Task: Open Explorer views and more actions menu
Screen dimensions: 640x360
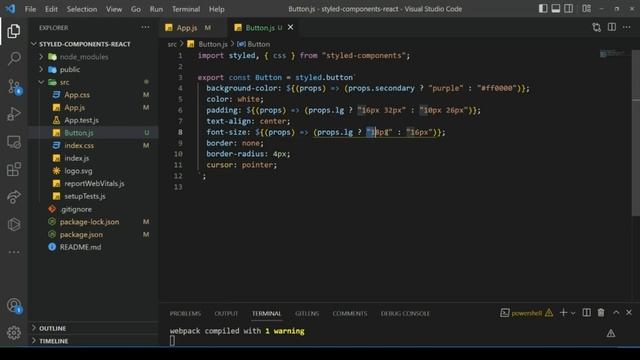Action: pos(145,27)
